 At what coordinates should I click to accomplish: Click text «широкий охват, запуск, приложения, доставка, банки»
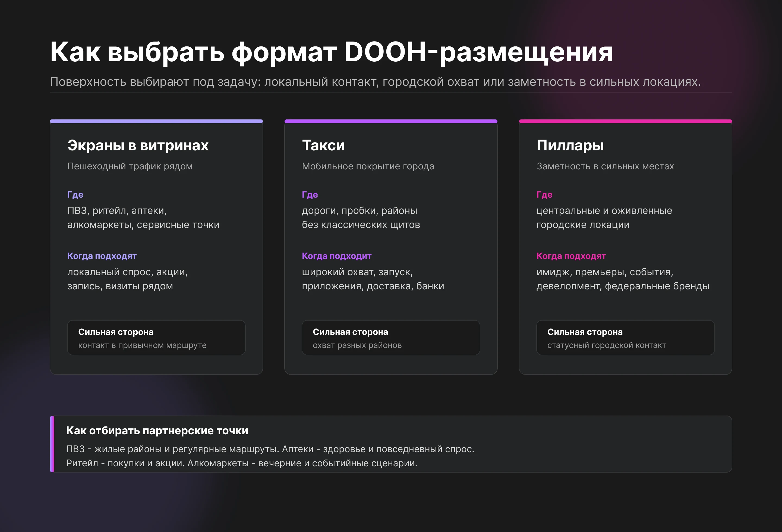373,279
